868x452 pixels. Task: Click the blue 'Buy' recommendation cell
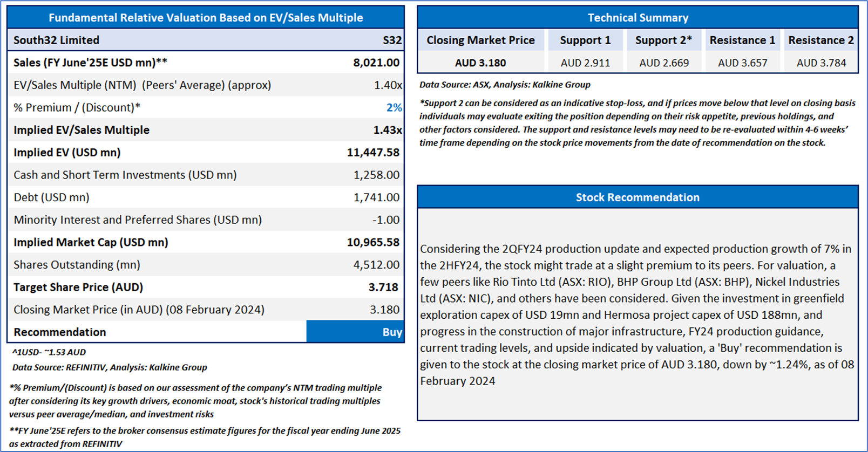[355, 332]
